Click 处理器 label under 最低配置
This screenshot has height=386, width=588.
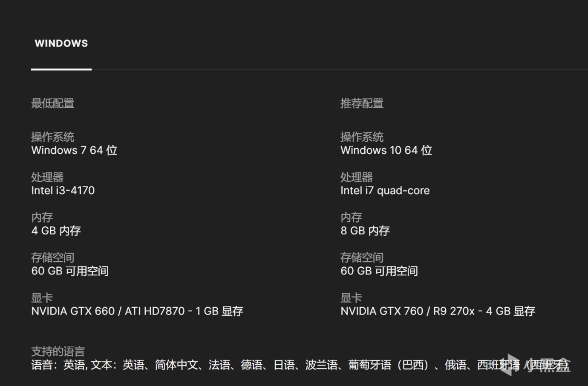[x=47, y=177]
